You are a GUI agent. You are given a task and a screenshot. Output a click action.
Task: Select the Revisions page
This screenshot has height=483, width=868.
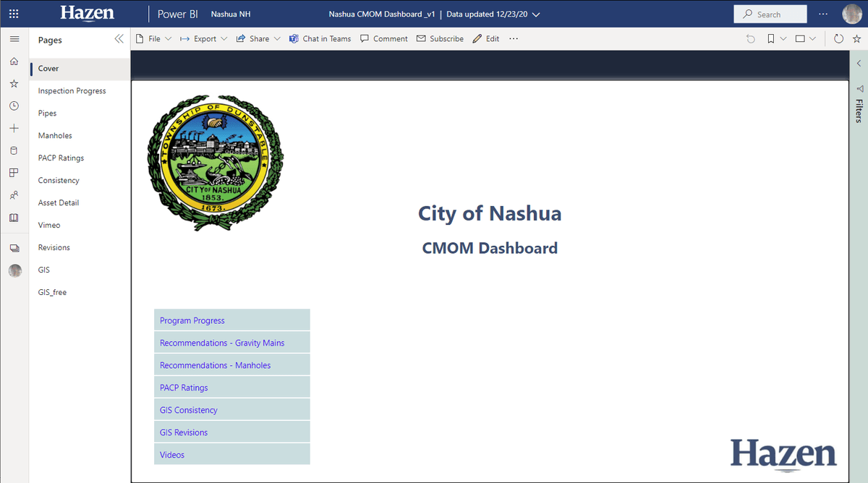tap(80, 248)
